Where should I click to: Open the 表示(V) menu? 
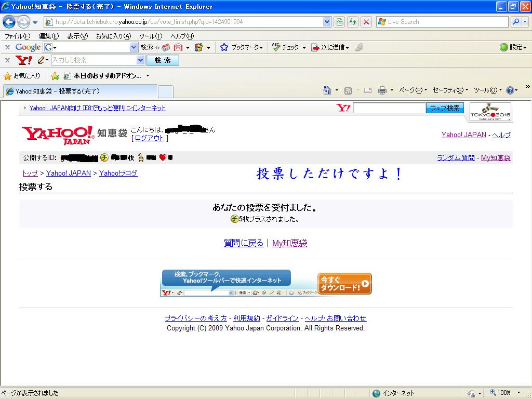click(77, 36)
